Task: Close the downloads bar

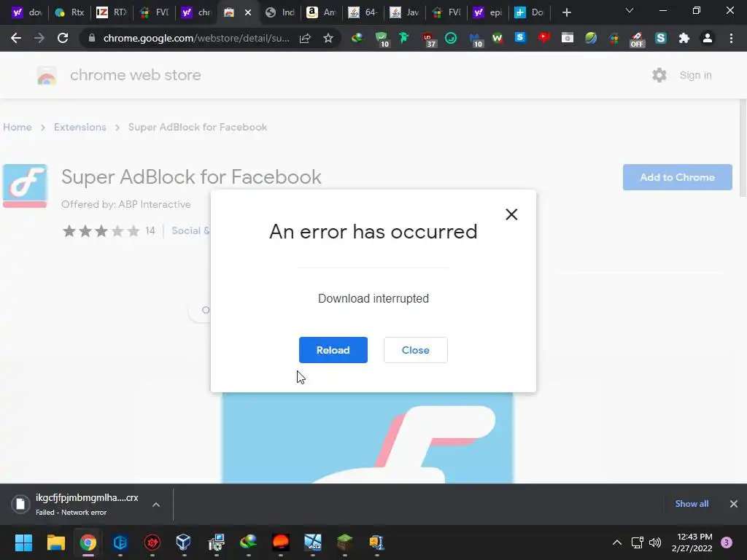Action: point(734,504)
